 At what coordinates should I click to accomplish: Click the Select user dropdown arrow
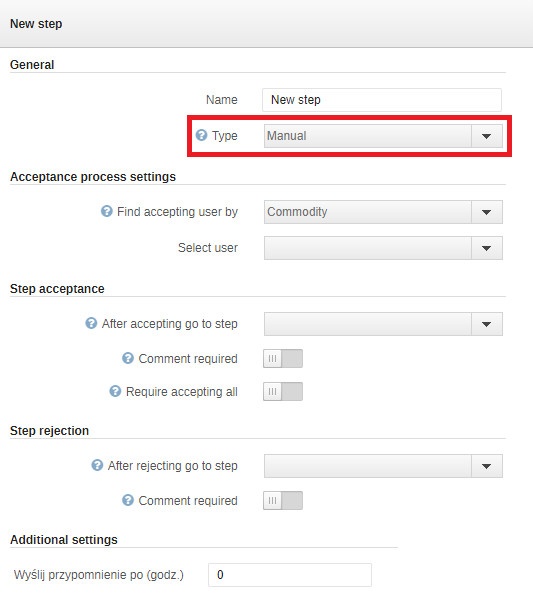tap(487, 248)
